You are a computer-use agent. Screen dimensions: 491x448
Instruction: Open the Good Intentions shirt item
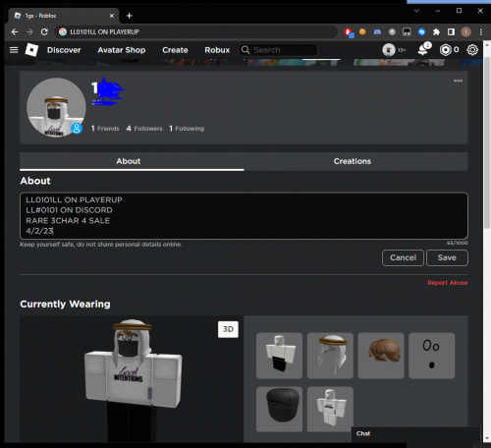330,410
